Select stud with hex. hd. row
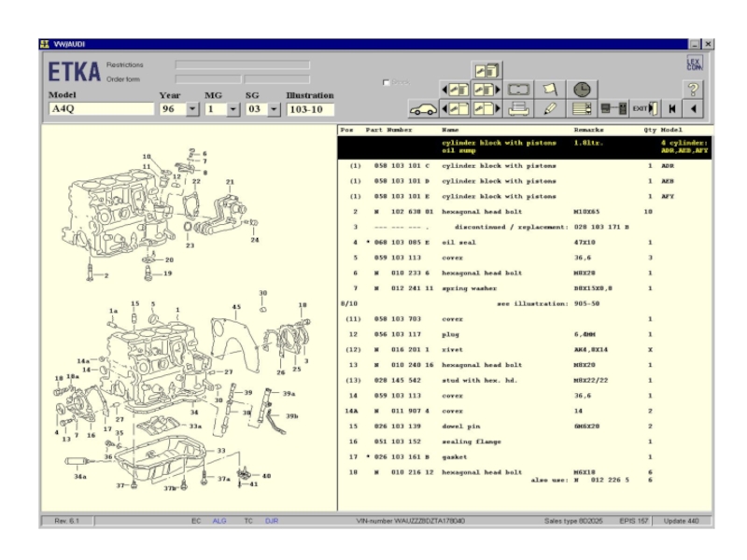This screenshot has height=560, width=747. coord(525,381)
